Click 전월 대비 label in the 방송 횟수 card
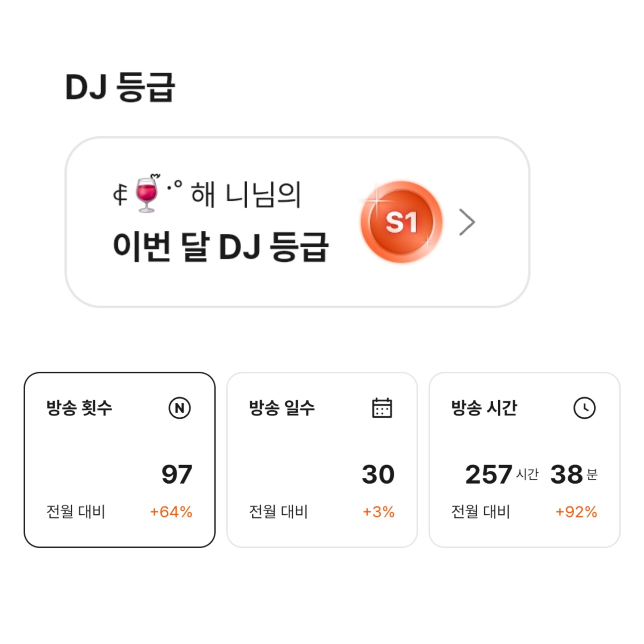This screenshot has width=644, height=644. click(76, 512)
